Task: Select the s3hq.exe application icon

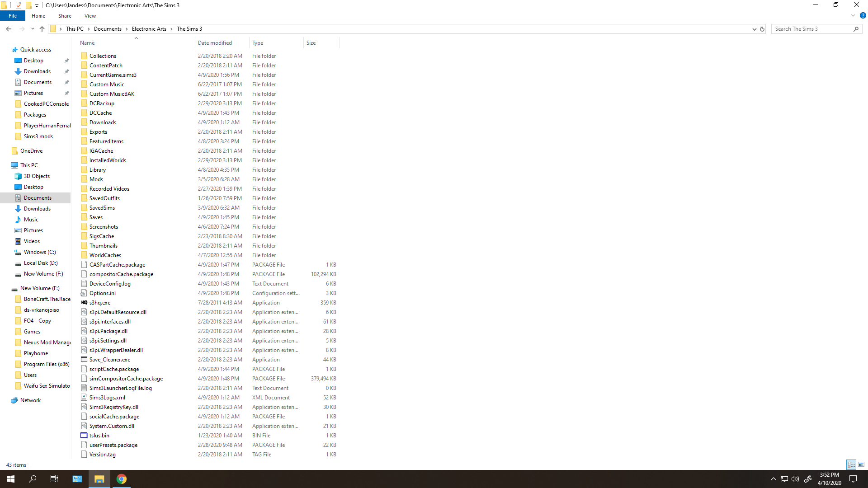Action: point(84,303)
